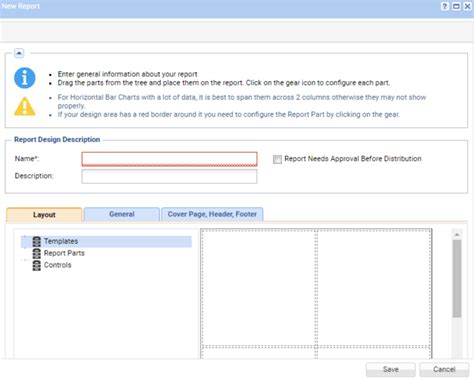Click the design area vertical scrollbar thumb
Image resolution: width=474 pixels, height=380 pixels.
point(457,279)
